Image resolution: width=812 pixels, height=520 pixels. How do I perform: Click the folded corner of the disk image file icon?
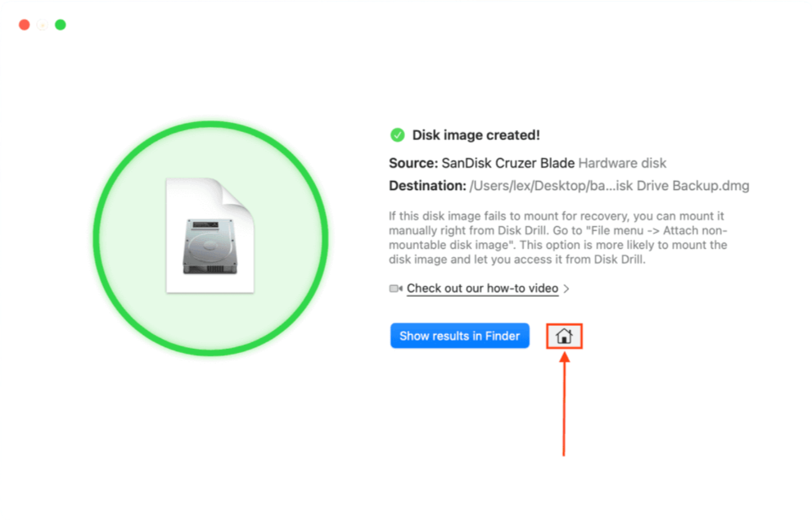(240, 195)
